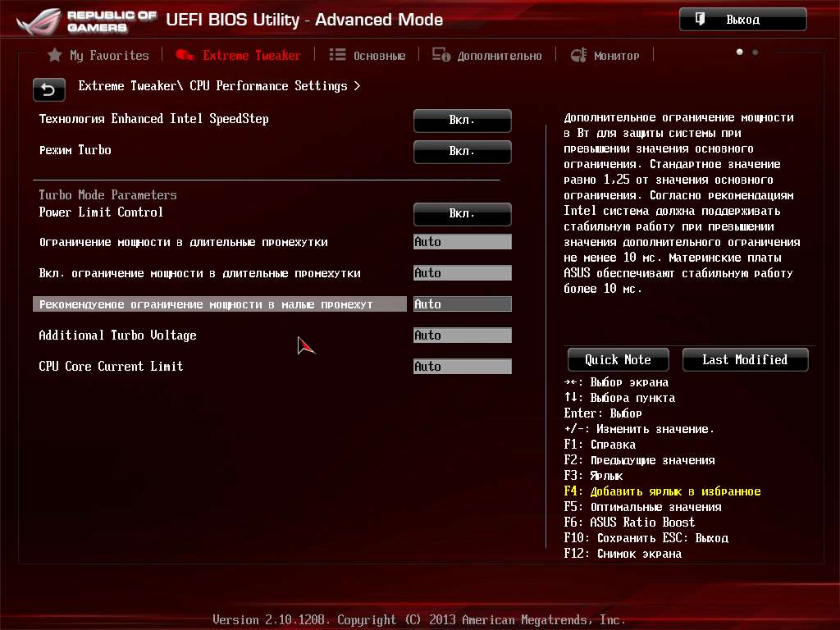Image resolution: width=840 pixels, height=630 pixels.
Task: Show Last Modified settings
Action: (x=745, y=359)
